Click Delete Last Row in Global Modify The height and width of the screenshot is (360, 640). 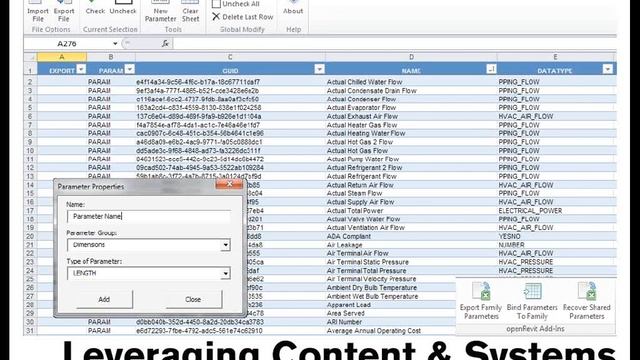tap(242, 17)
